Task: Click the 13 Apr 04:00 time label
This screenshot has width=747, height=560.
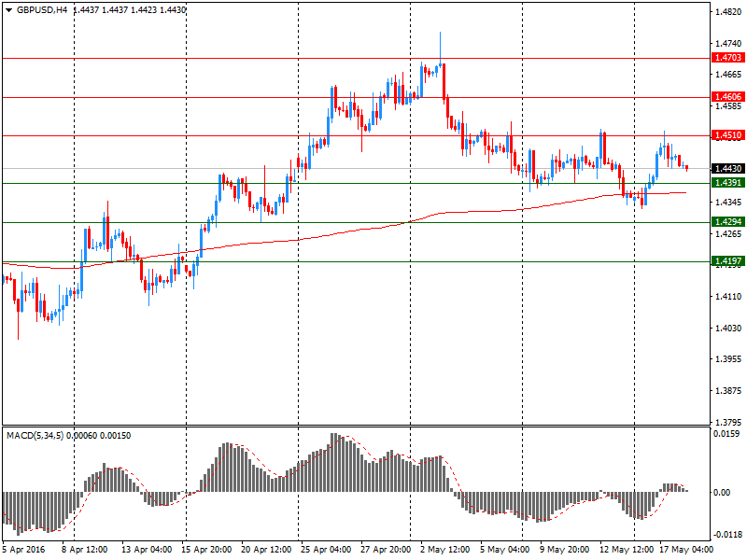Action: click(x=147, y=550)
